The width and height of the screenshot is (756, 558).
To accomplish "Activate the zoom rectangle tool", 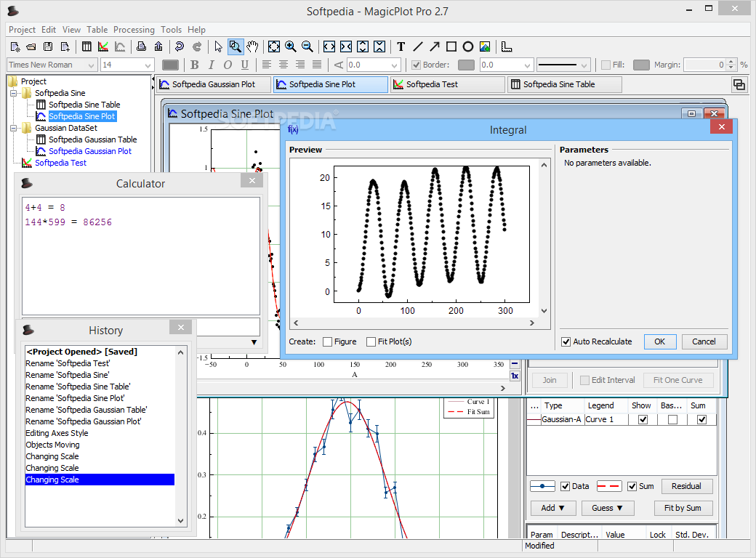I will [236, 46].
